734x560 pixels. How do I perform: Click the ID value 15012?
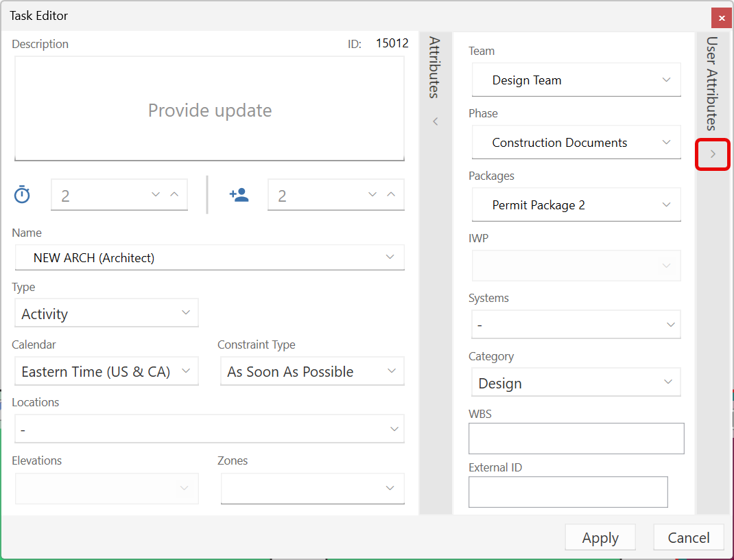point(392,43)
